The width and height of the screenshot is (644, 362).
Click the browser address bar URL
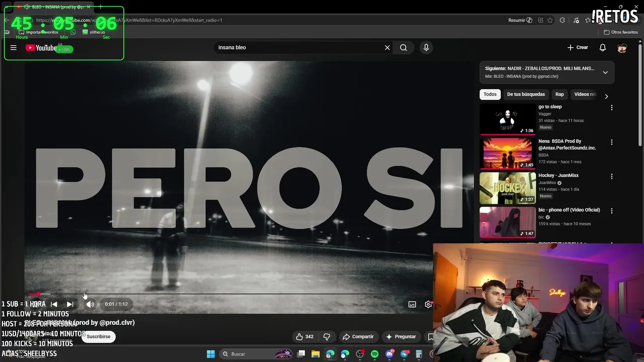(x=128, y=20)
